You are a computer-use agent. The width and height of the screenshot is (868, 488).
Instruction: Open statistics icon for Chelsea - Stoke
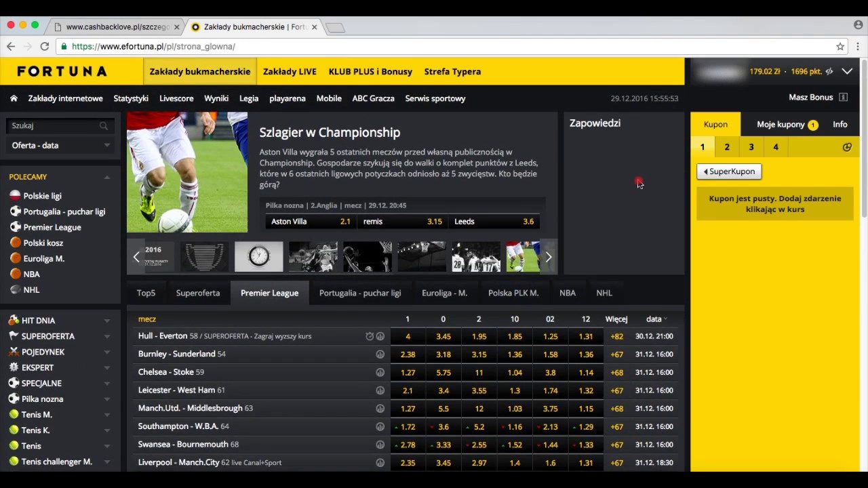pos(380,372)
